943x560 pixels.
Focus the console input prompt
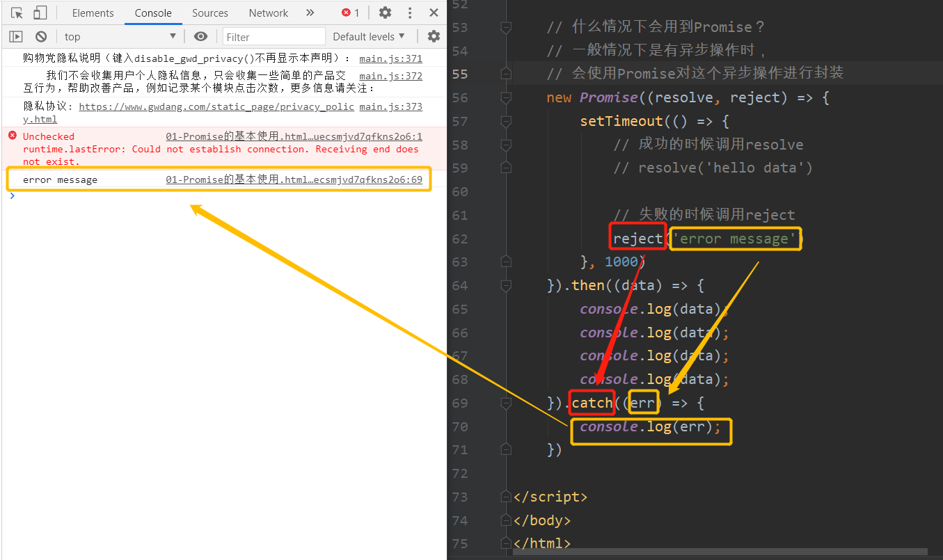223,195
